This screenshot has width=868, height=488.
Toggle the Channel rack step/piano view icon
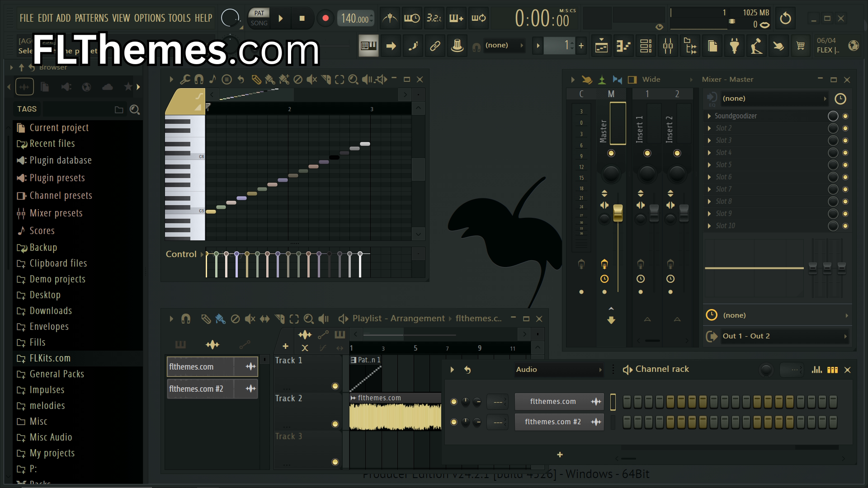click(832, 370)
